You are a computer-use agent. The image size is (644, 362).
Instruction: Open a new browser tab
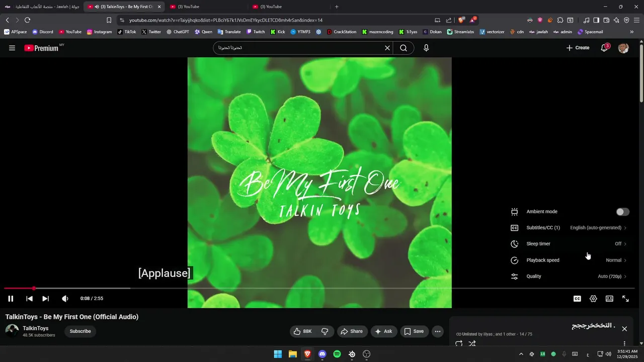[x=337, y=7]
